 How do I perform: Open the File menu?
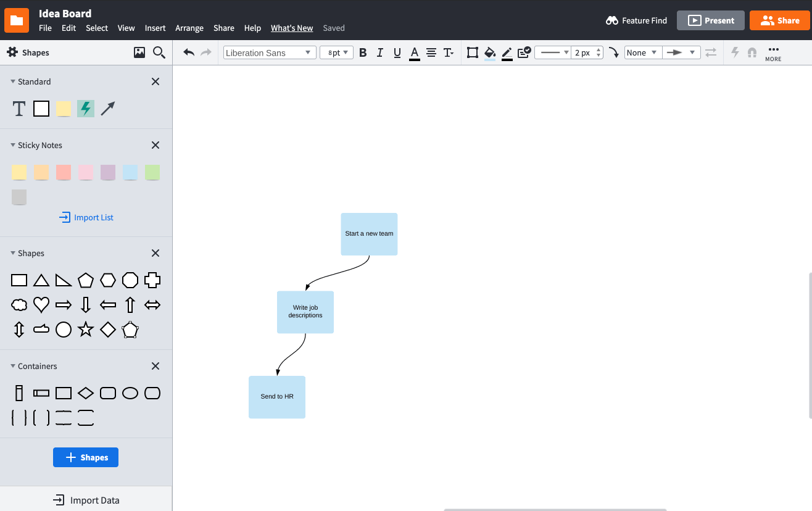pyautogui.click(x=45, y=28)
